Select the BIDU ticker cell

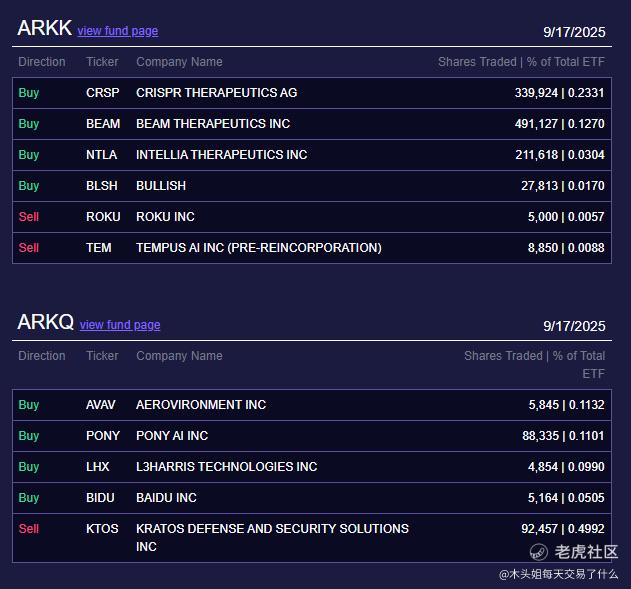click(100, 498)
